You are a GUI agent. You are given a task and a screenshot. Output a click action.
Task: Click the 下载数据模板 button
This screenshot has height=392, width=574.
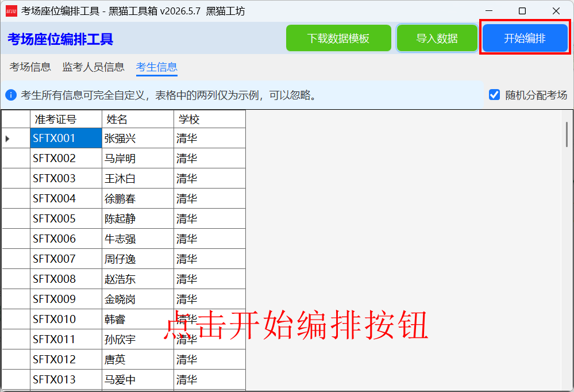tap(338, 38)
